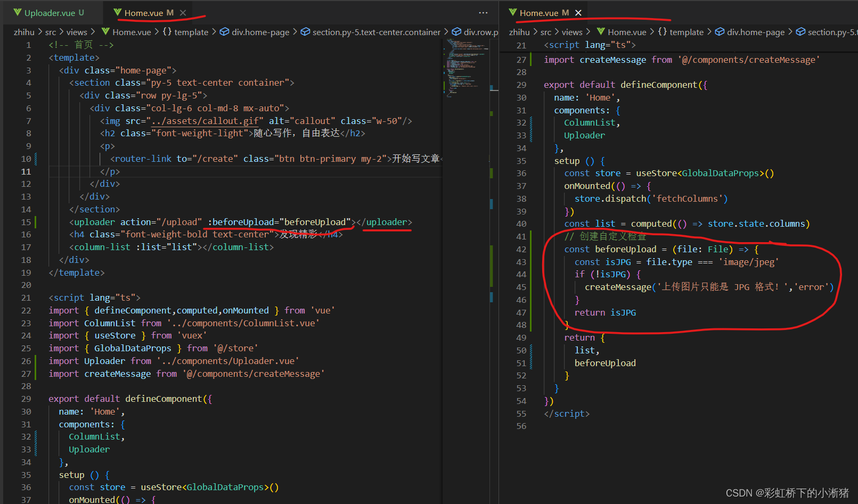Screen dimensions: 858x504
Task: Open div.home-page breadcrumb in right editor
Action: tap(756, 32)
